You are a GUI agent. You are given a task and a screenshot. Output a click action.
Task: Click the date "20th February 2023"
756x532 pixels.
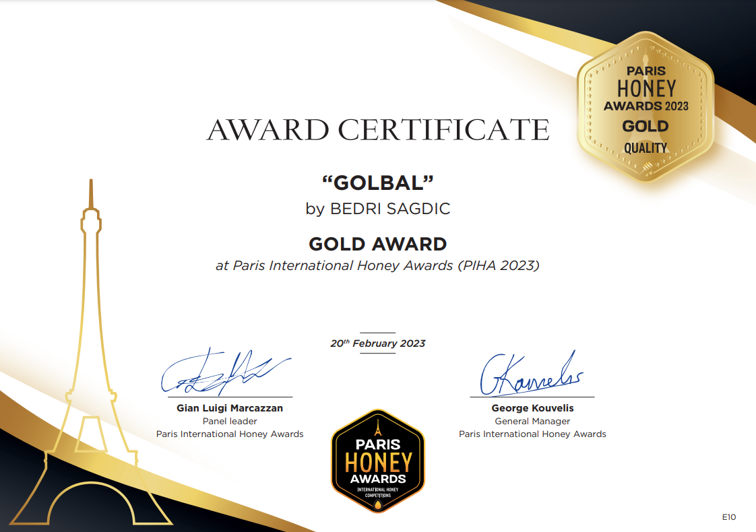[378, 343]
